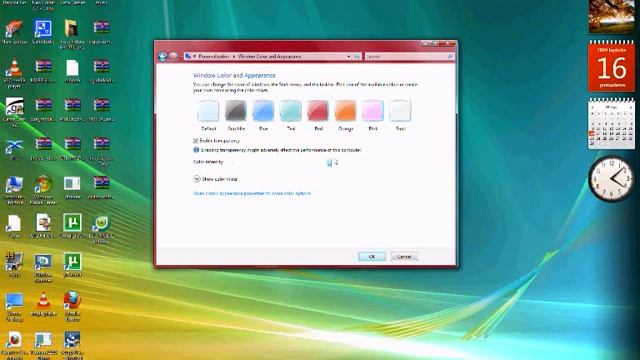640x360 pixels.
Task: Choose the Default color swatch
Action: tap(208, 111)
